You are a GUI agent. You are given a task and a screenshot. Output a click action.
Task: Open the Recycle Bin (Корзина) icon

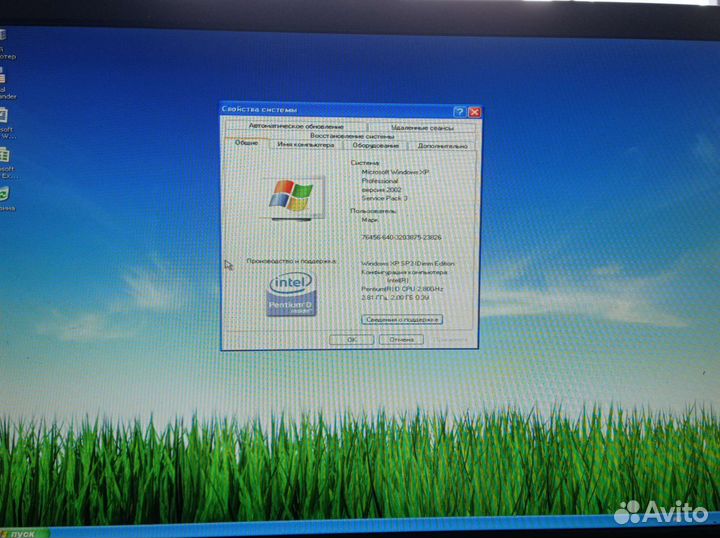[4, 193]
